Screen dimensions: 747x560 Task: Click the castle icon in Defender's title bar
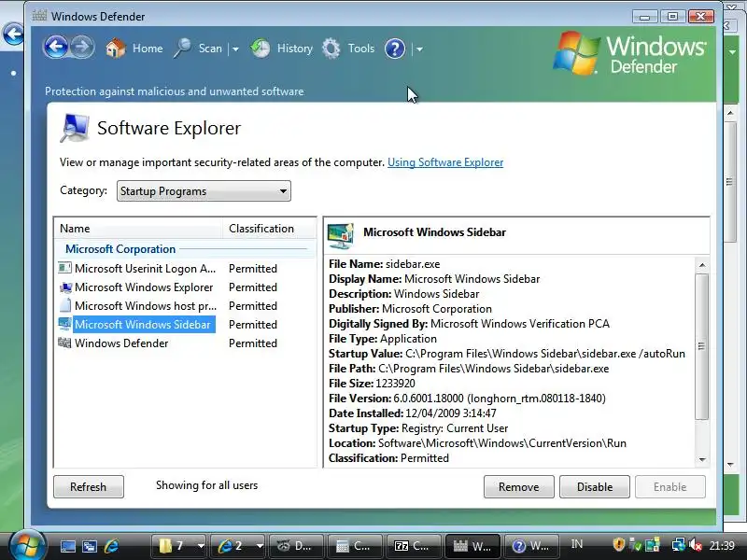(x=39, y=16)
